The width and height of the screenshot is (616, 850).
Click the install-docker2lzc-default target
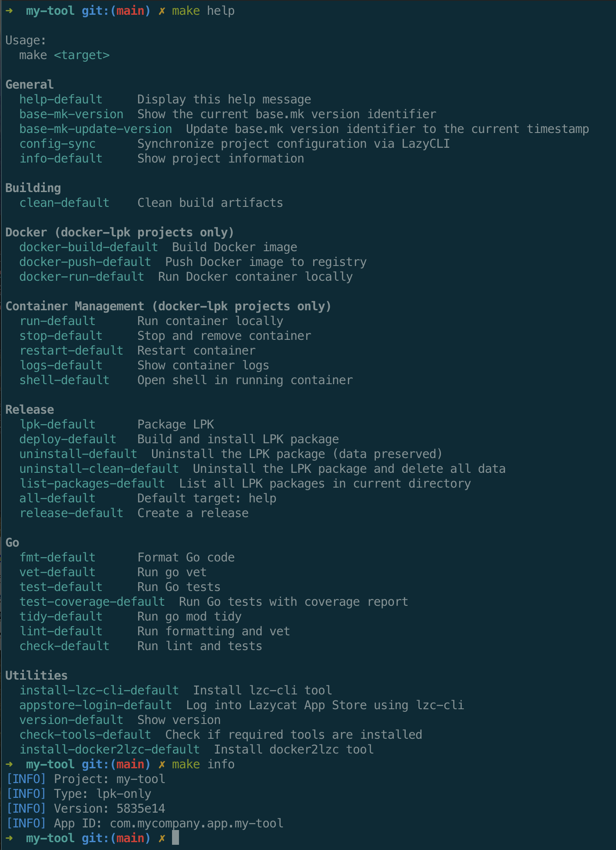(x=109, y=750)
